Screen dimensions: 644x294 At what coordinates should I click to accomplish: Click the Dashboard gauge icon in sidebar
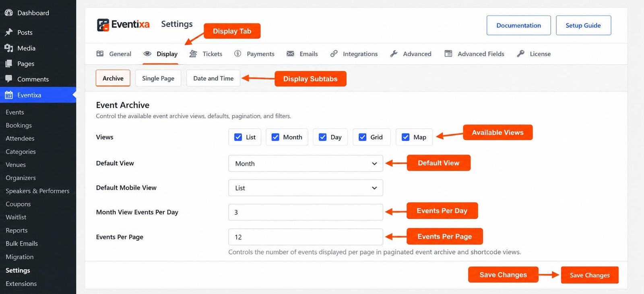point(8,13)
